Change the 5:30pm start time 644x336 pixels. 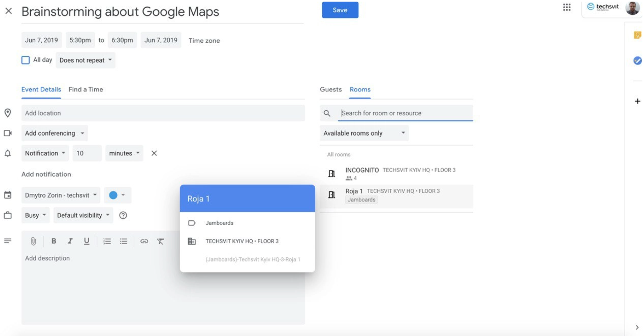pyautogui.click(x=80, y=40)
